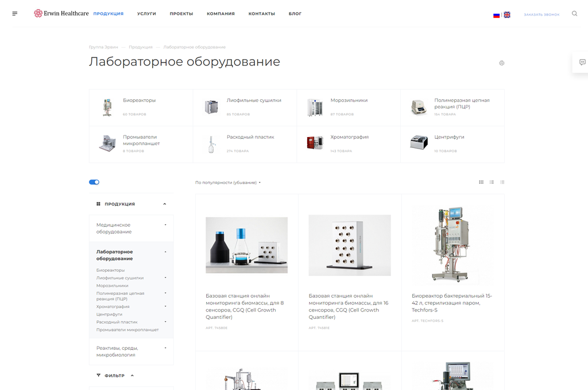588x390 pixels.
Task: Expand Расходный пластик sidebar submenu arrow
Action: (165, 322)
